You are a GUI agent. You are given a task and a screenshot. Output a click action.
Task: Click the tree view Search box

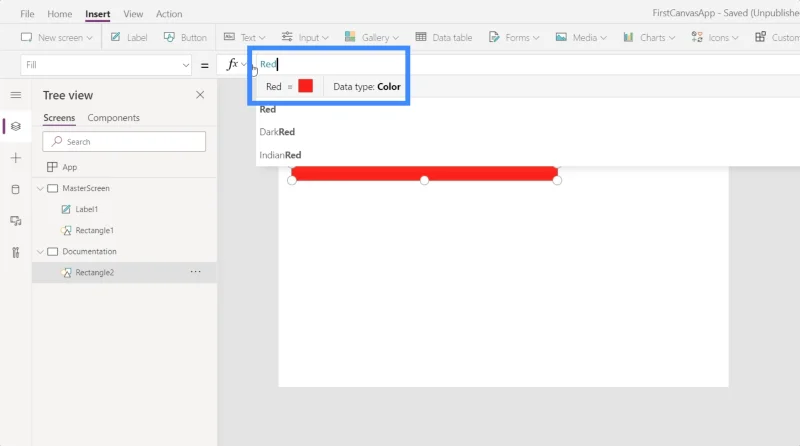(x=124, y=141)
